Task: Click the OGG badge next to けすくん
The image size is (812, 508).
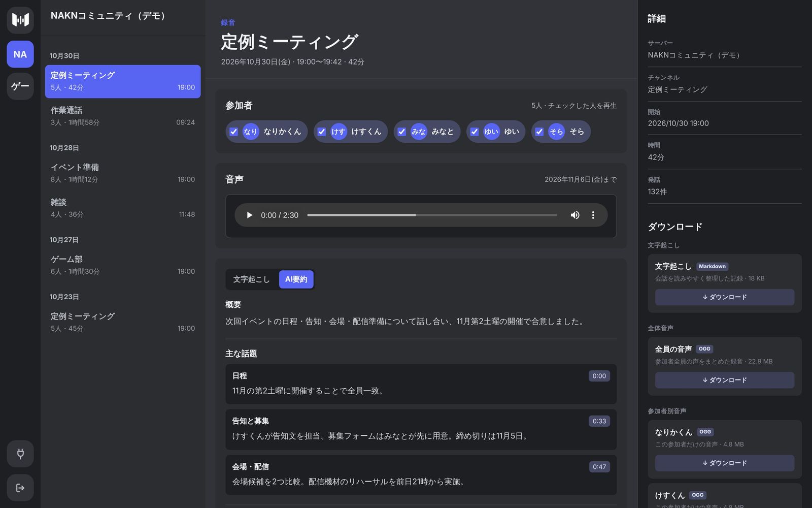Action: 698,495
